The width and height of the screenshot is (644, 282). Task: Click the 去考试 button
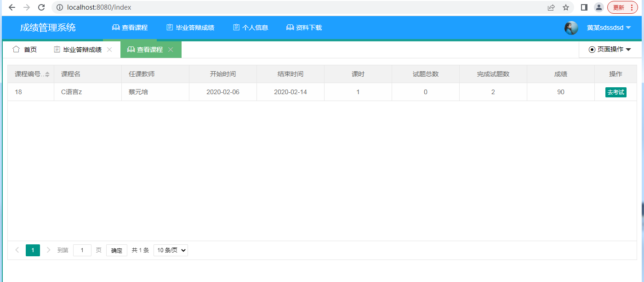click(616, 92)
